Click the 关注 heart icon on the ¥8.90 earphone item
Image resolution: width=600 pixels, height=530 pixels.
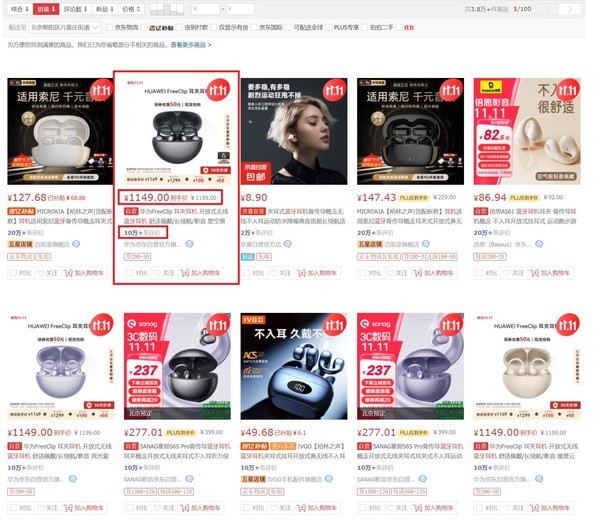point(274,273)
